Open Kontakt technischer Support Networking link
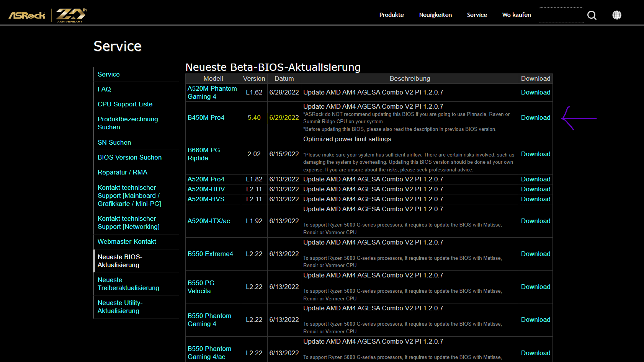The image size is (644, 362). tap(129, 223)
